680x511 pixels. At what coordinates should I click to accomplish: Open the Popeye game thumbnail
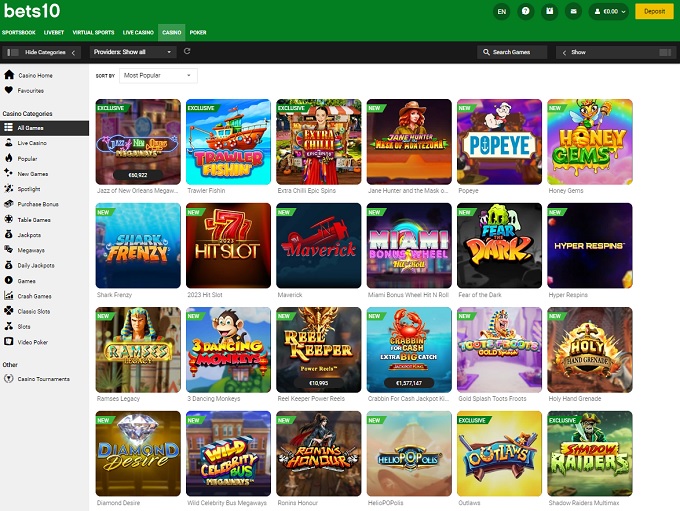pos(498,141)
